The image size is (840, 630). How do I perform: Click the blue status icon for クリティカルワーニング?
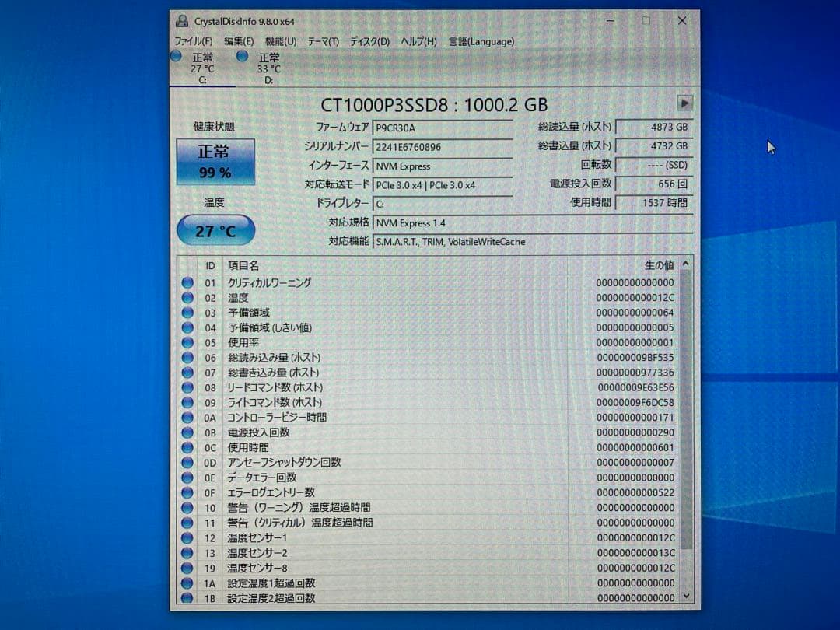point(187,282)
